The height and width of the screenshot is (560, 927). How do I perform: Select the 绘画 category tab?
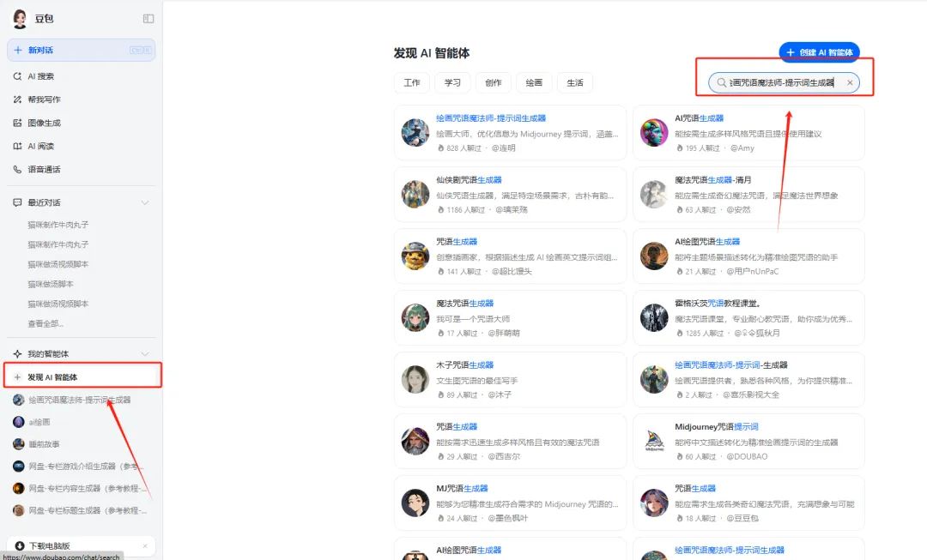click(534, 82)
